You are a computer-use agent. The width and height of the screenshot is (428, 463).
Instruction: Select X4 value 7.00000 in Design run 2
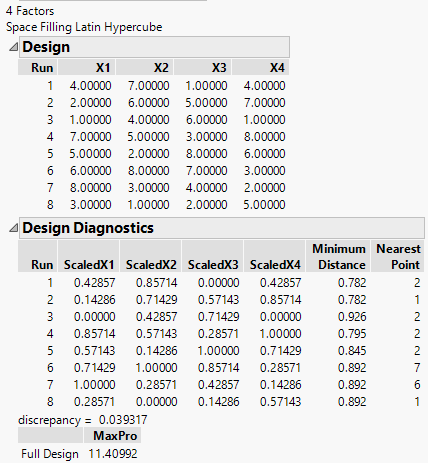click(264, 103)
